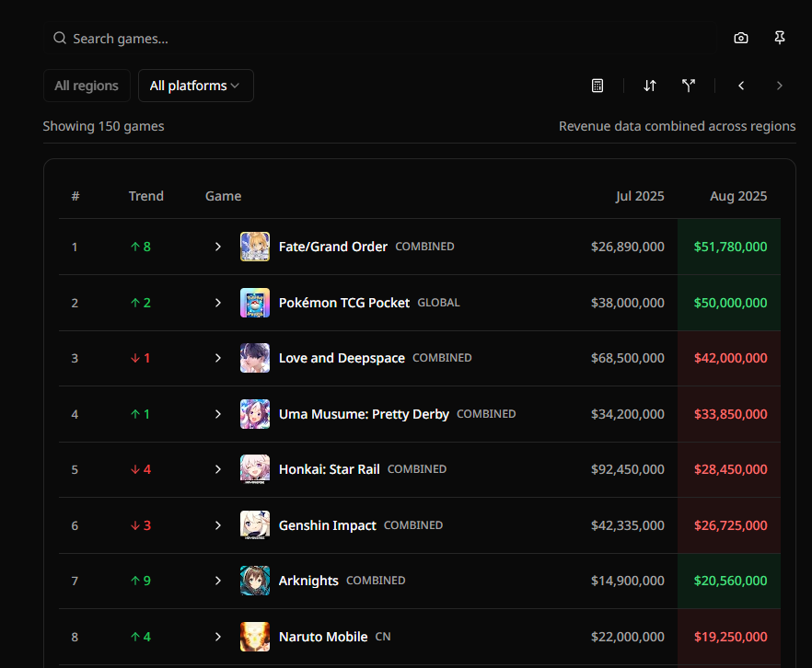
Task: Click the $33,850,000 August value
Action: point(730,414)
